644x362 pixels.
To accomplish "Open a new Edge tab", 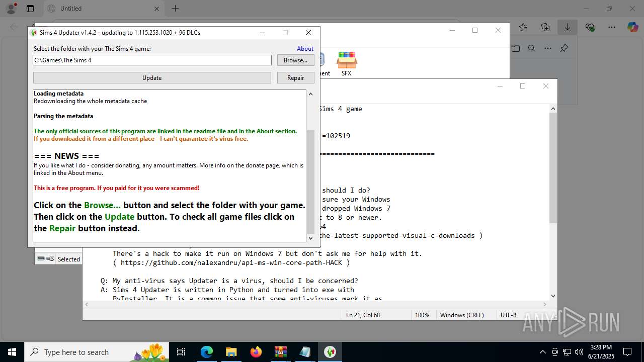I will (175, 9).
